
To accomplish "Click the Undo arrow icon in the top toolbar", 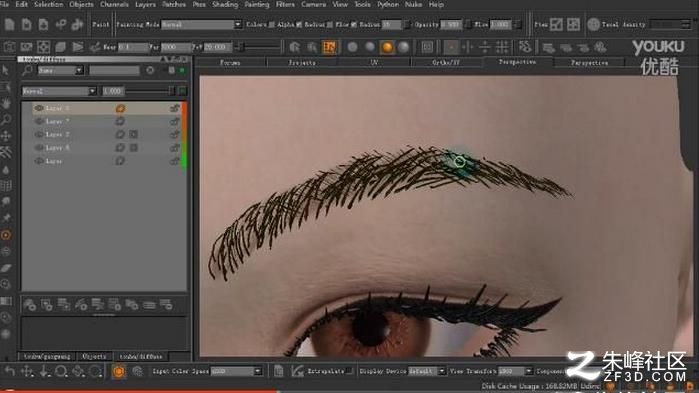I will tap(61, 24).
